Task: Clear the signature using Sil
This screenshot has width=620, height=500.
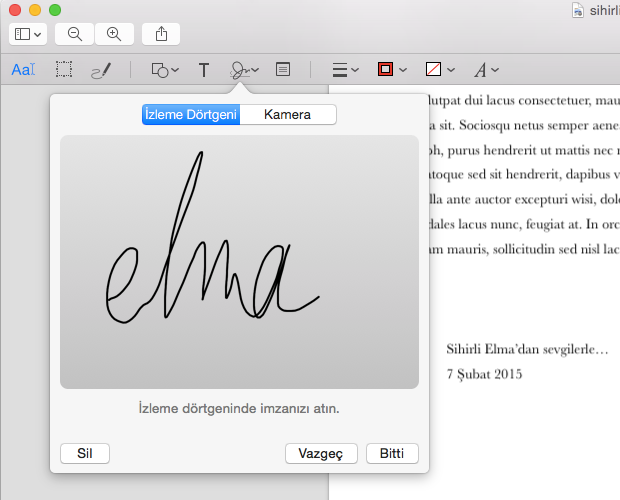Action: (x=85, y=453)
